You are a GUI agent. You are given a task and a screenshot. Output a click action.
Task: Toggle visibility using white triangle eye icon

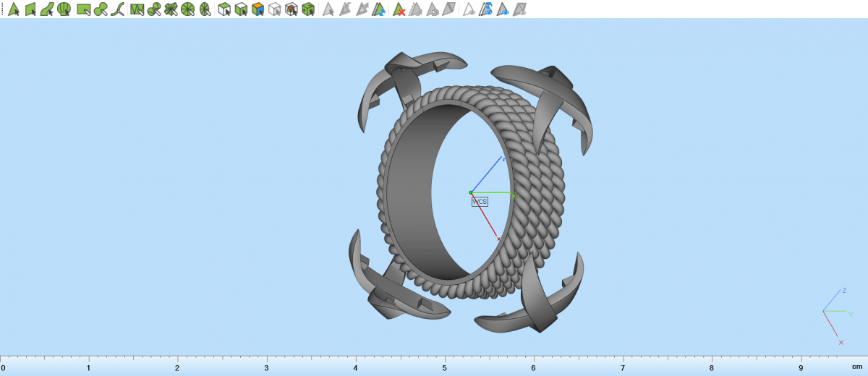pyautogui.click(x=469, y=9)
